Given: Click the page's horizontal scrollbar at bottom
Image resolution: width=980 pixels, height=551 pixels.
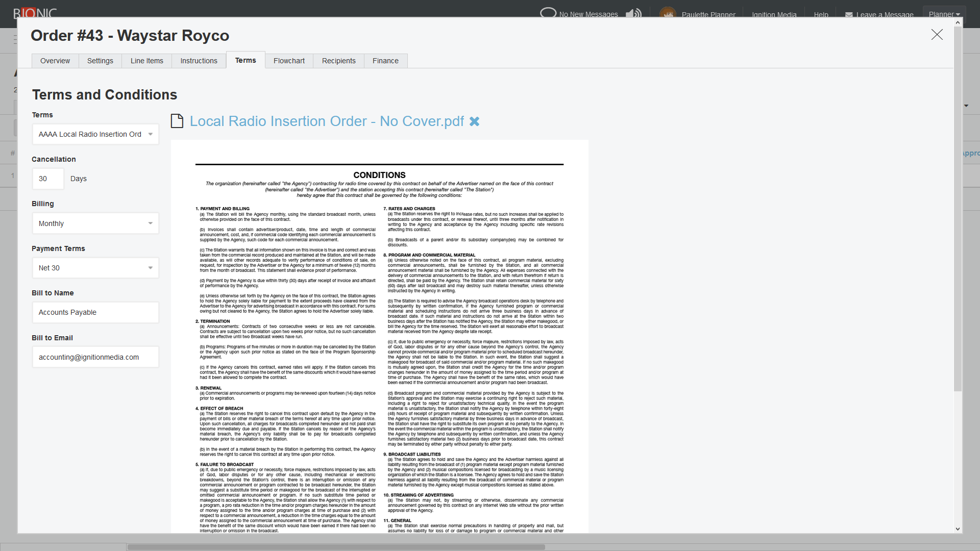Looking at the screenshot, I should click(x=336, y=547).
